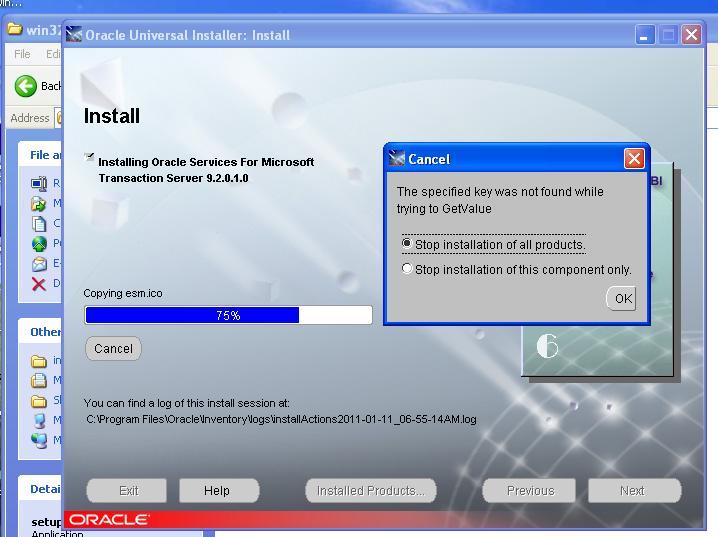Click the Copying esm.ico status text
Screen dimensions: 718x537
click(x=123, y=293)
